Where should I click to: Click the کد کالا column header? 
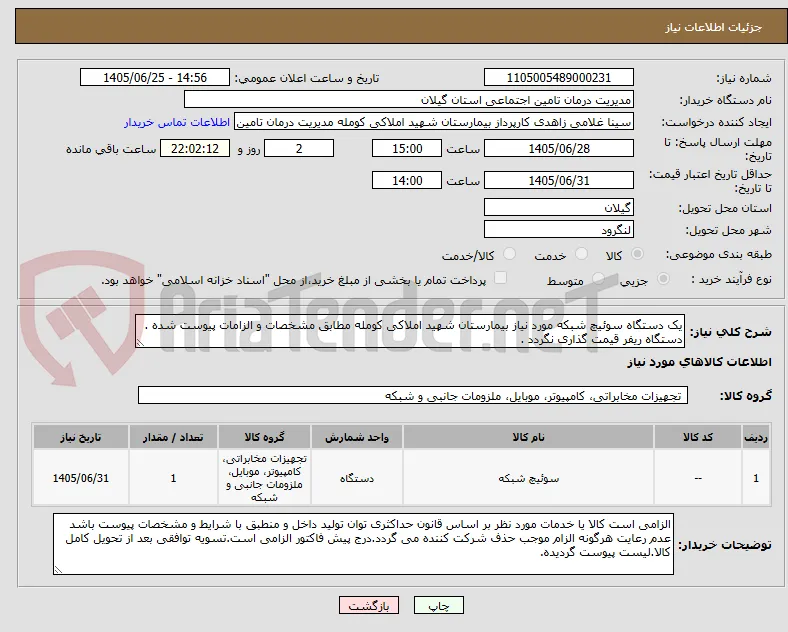[x=698, y=437]
